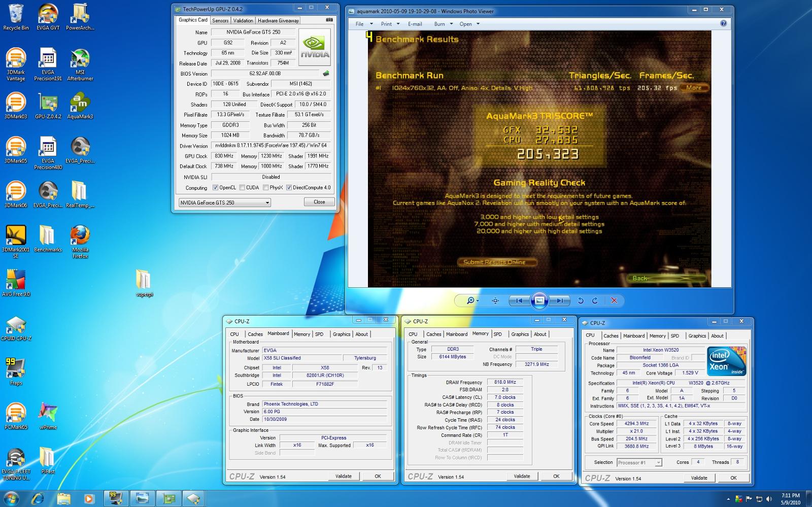Screen dimensions: 812x507
Task: Select SPD tab in Memory CPU-Z window
Action: tap(498, 334)
